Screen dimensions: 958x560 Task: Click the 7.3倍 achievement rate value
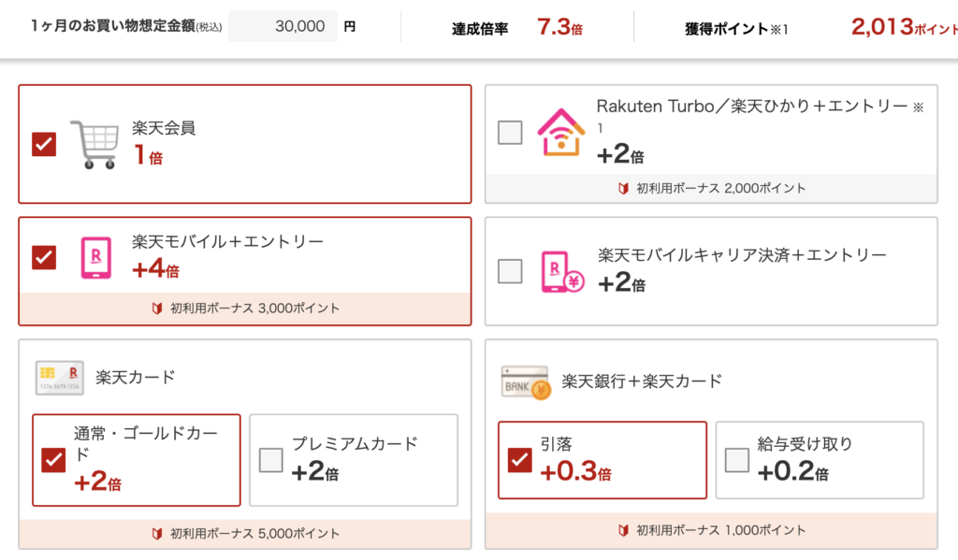point(559,27)
